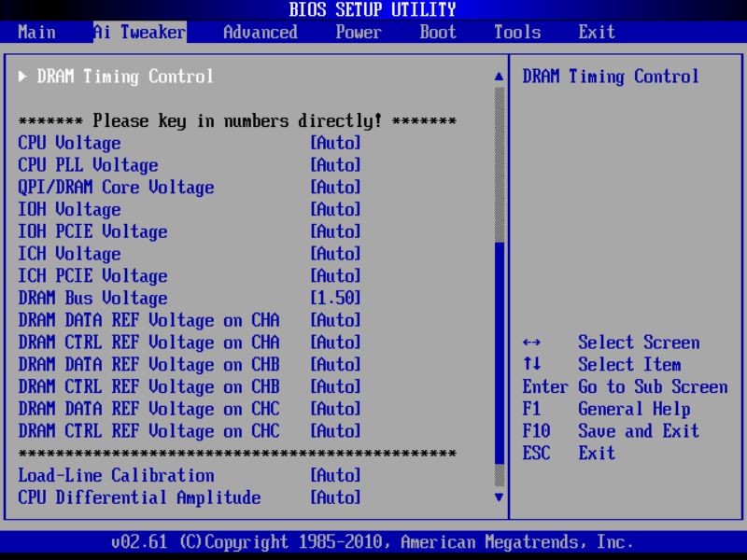Viewport: 747px width, 560px height.
Task: Switch to the Main tab
Action: [35, 32]
